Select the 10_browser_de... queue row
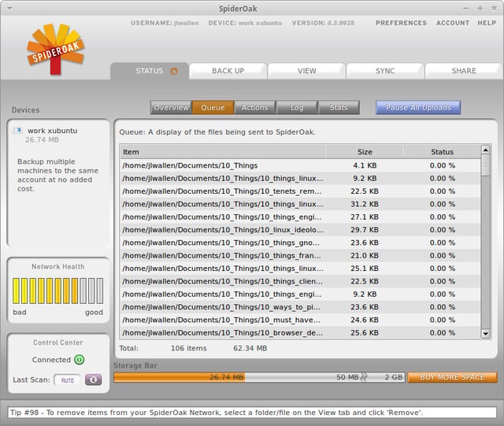Screen dimensions: 504x426 pos(300,332)
